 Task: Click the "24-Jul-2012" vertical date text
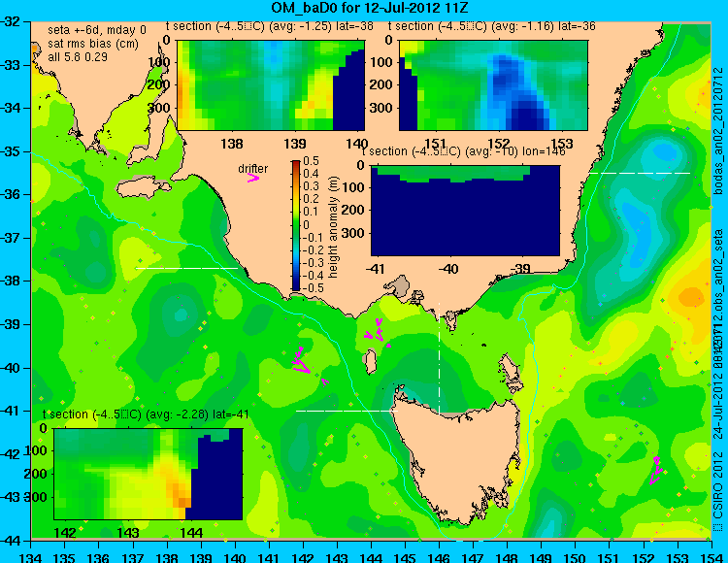718,408
